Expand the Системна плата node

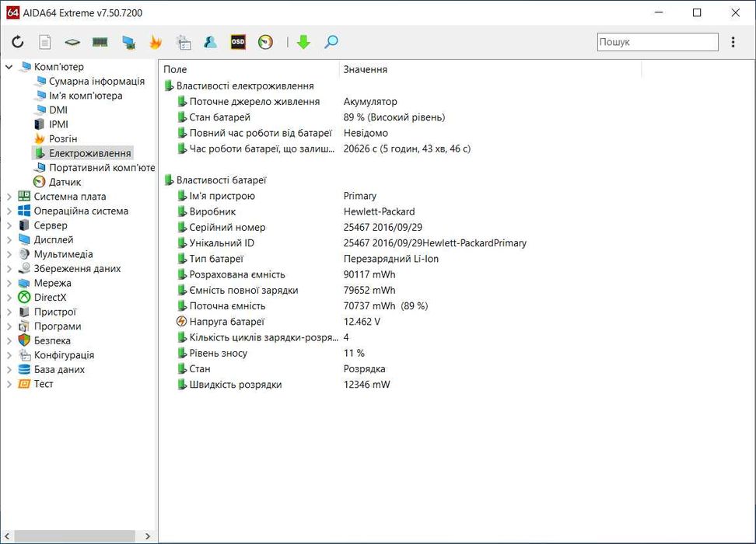pyautogui.click(x=9, y=197)
